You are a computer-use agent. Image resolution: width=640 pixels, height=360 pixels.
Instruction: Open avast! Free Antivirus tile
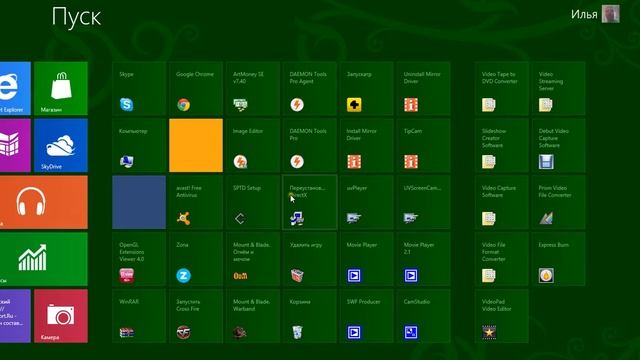click(196, 202)
